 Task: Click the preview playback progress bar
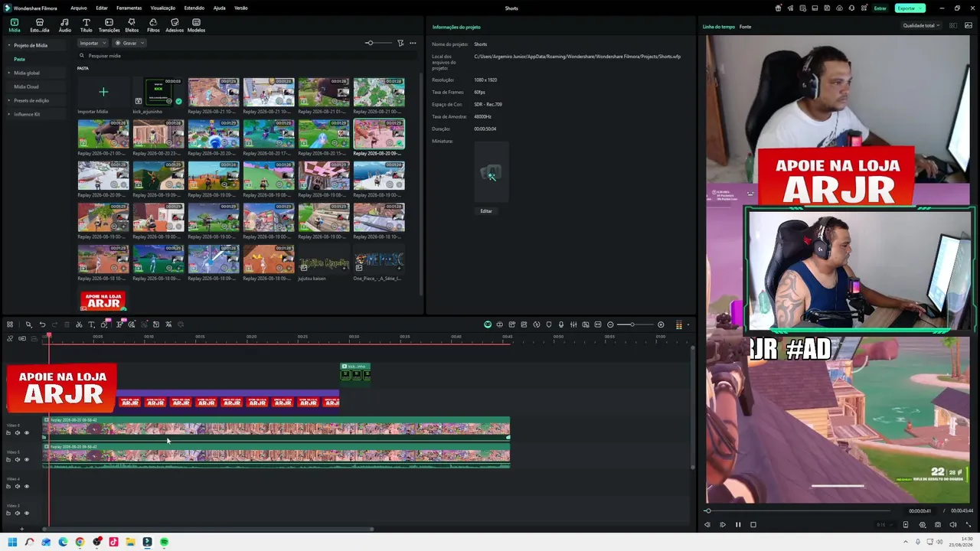tap(798, 510)
